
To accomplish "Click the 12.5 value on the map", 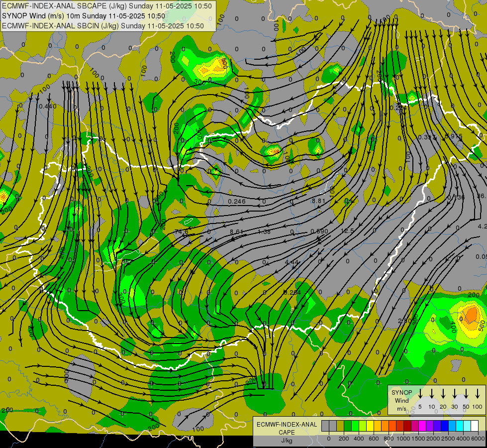I will point(347,230).
